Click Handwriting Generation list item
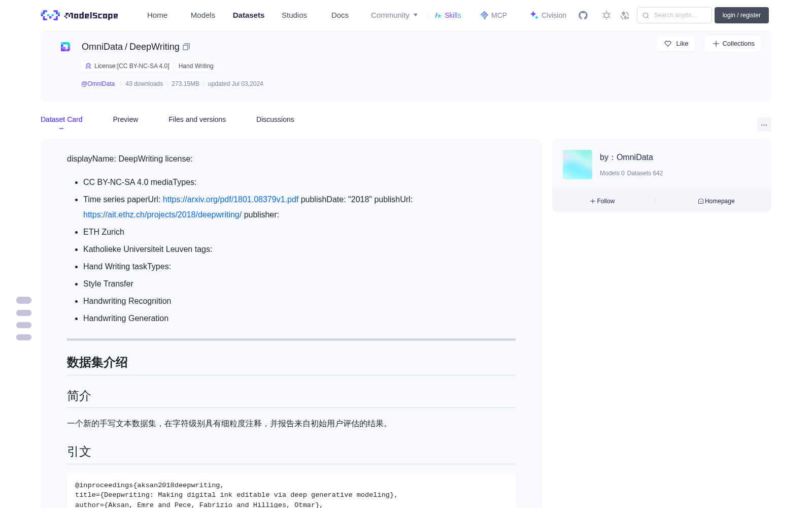812x508 pixels. click(126, 319)
